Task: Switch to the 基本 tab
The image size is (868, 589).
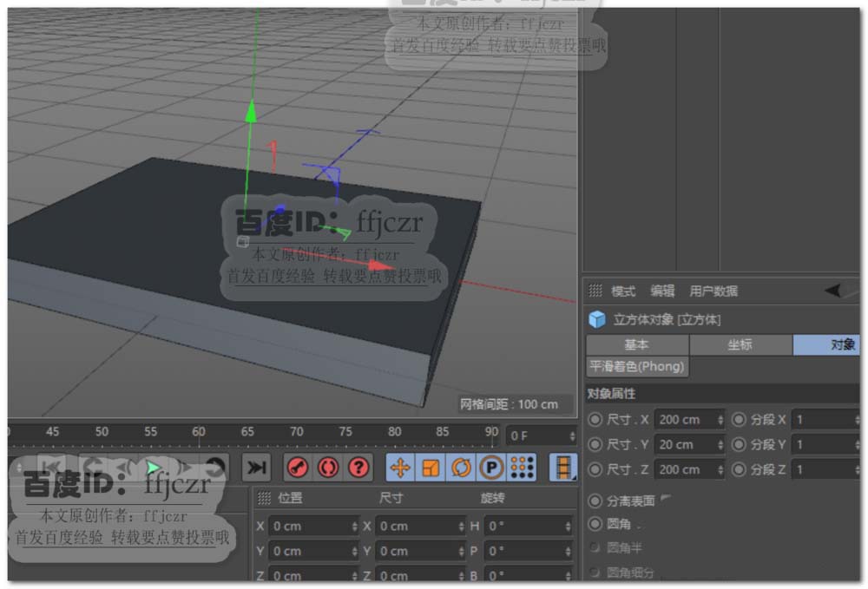Action: click(x=637, y=345)
